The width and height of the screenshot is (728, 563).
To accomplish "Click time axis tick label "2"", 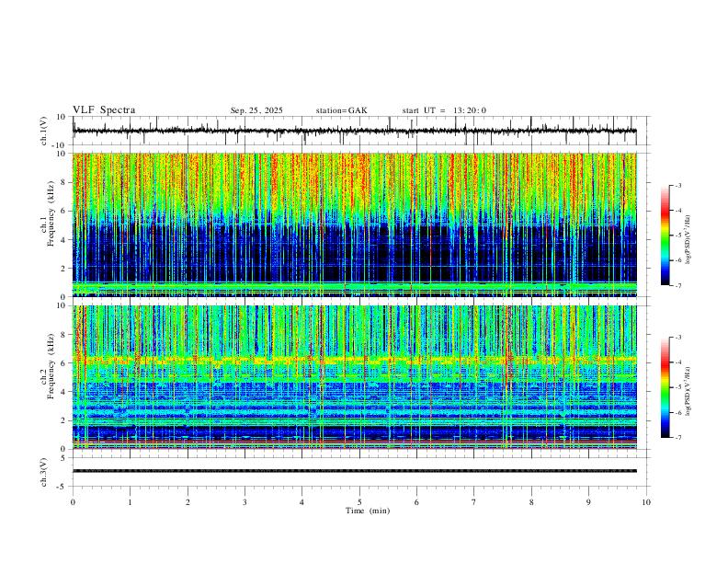I will [188, 502].
